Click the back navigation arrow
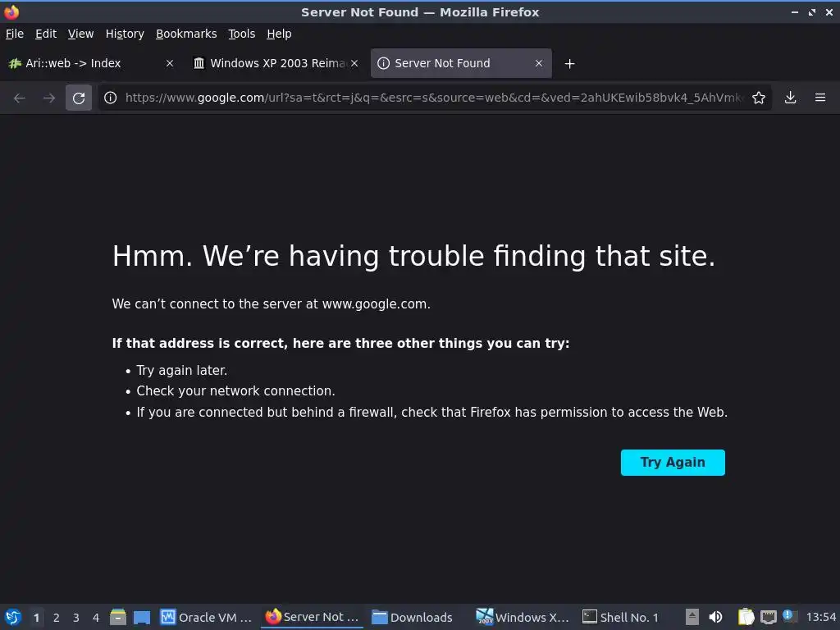The height and width of the screenshot is (630, 840). [x=20, y=98]
